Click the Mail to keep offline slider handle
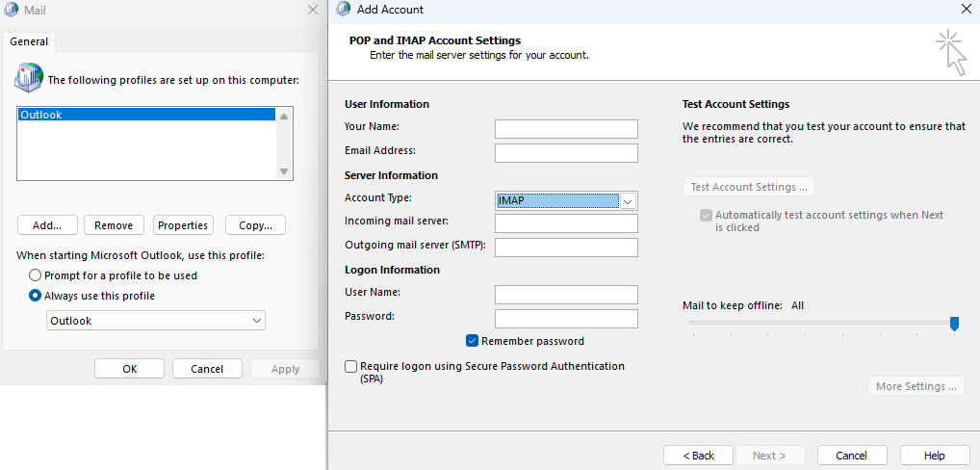 pos(954,324)
